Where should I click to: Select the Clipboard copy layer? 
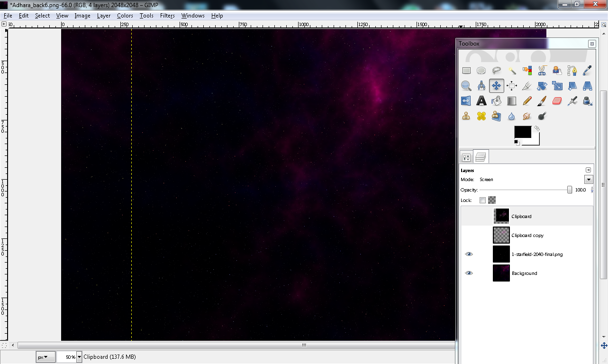click(527, 235)
